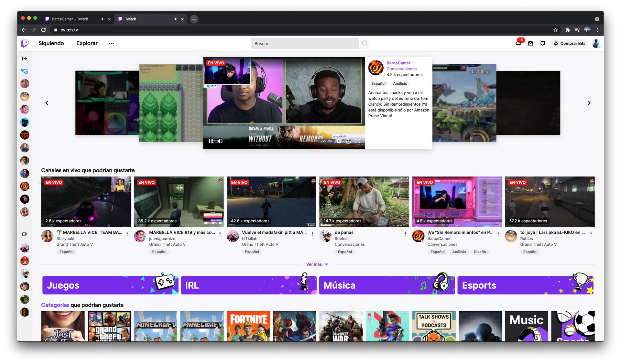Open Rubius stream thumbnail with 57.2 k viewers

coord(550,201)
